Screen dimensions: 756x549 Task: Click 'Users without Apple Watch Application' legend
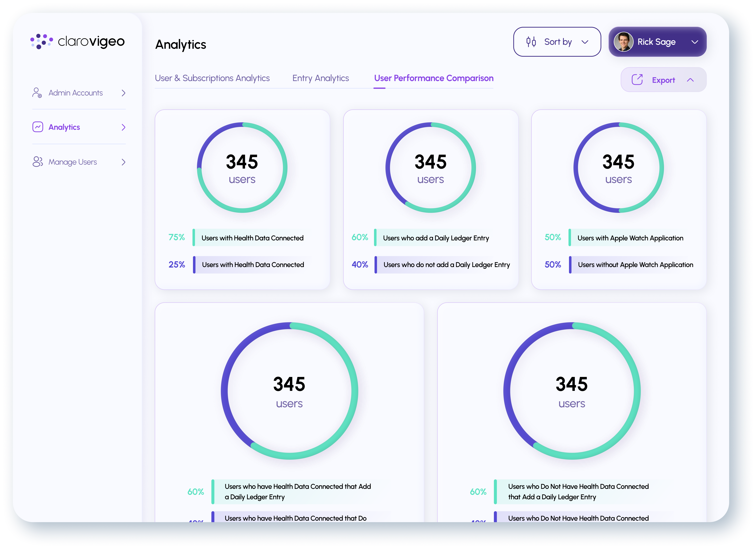pos(635,264)
